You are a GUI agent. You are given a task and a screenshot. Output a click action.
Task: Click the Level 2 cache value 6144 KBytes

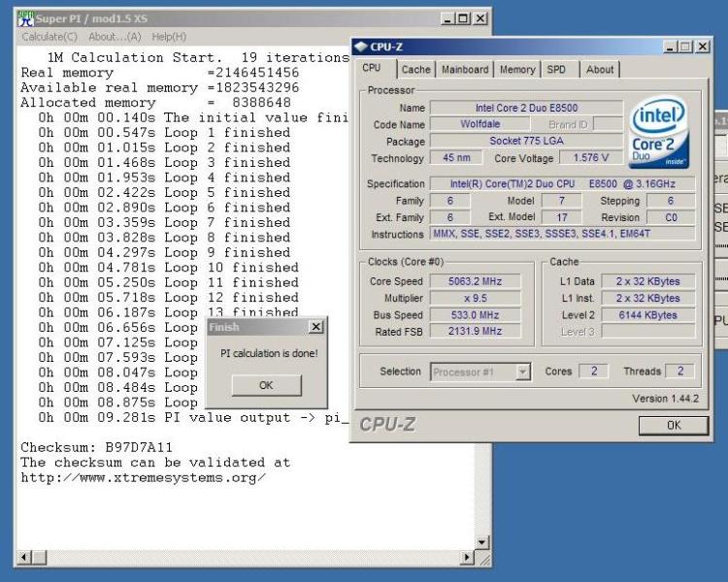tap(648, 315)
